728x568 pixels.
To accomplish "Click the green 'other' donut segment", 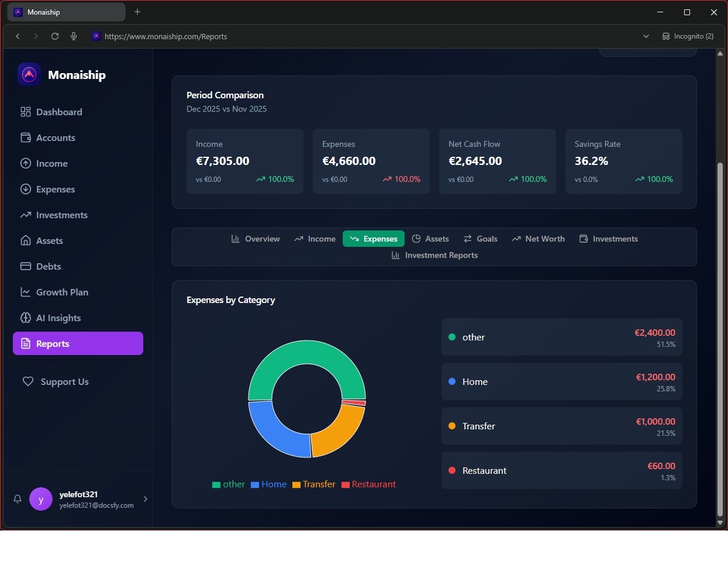I will [307, 352].
